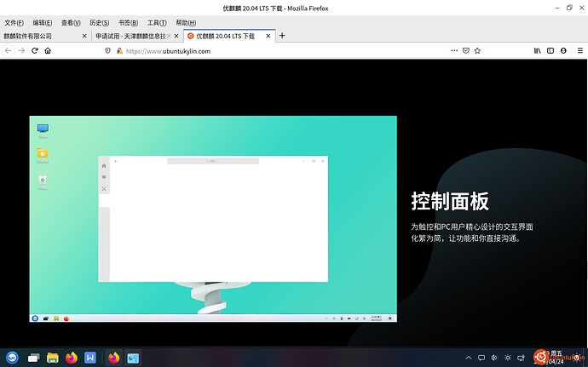Go back with the Firefox back arrow
This screenshot has width=588, height=367.
pyautogui.click(x=9, y=50)
